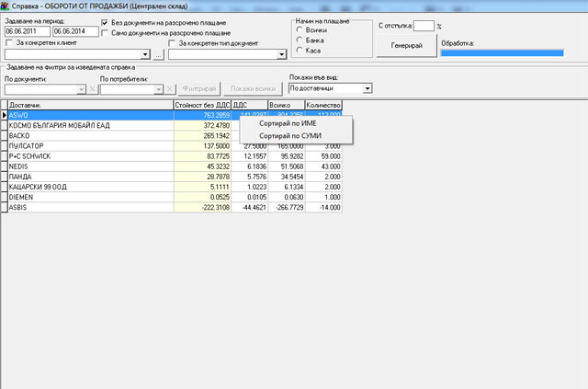Click total 0.0630 in DIEMEN row
Screen dimensions: 588x389
click(x=287, y=197)
